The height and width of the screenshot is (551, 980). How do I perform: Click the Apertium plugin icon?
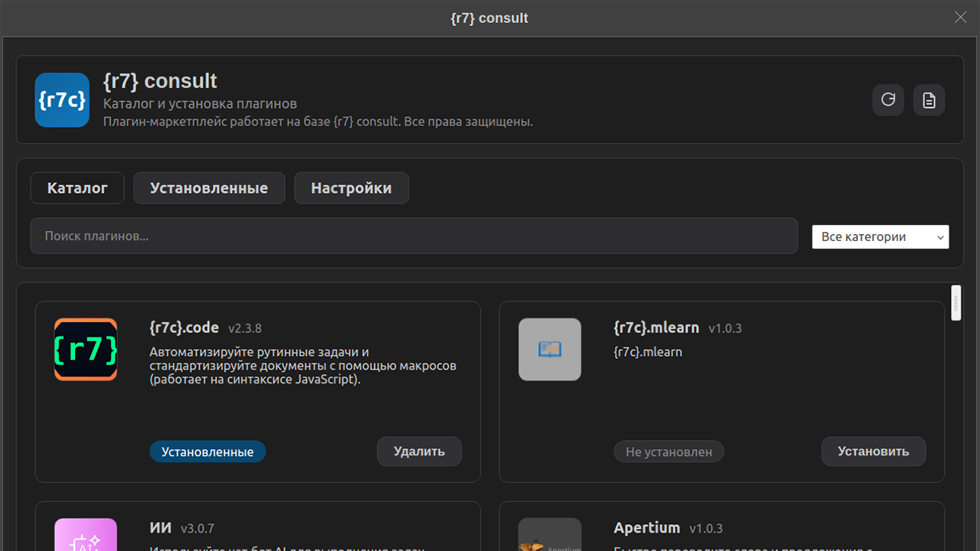click(550, 536)
